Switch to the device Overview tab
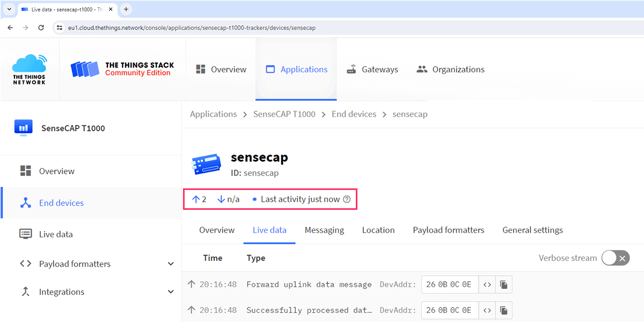 [x=217, y=230]
